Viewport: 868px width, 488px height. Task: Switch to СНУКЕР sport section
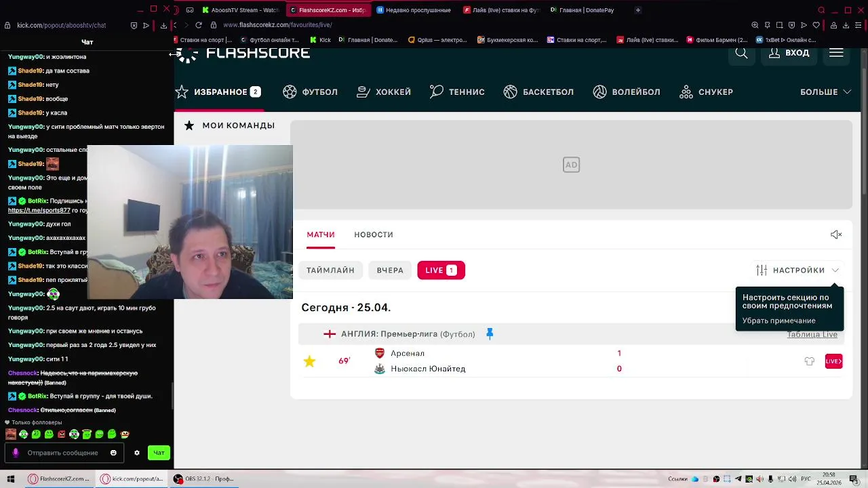706,92
